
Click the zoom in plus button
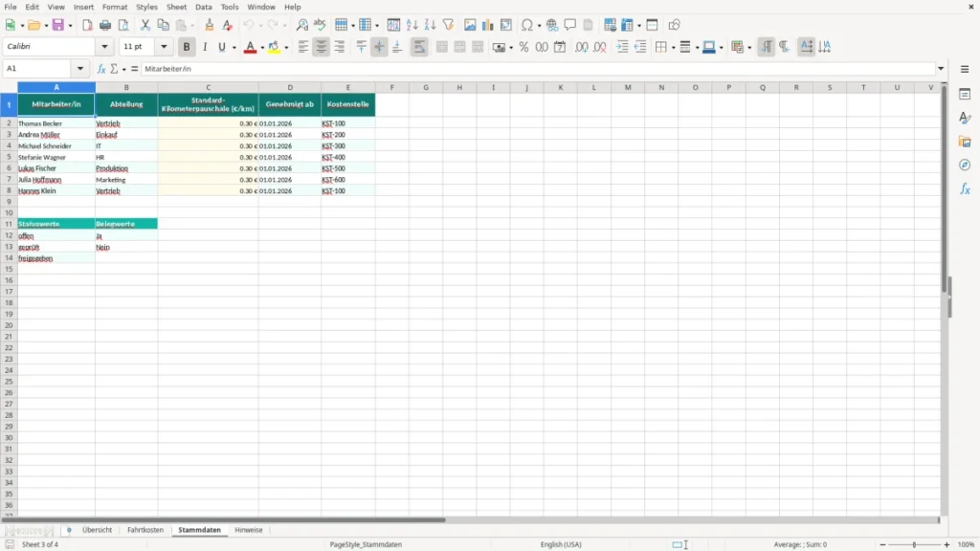(947, 544)
